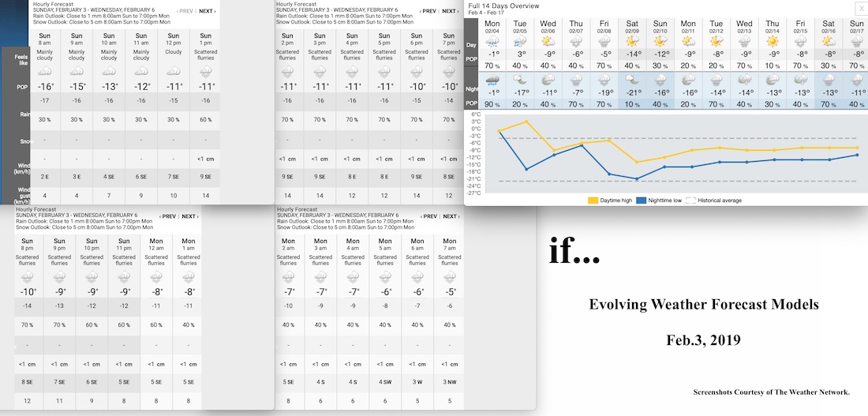Viewport: 868px width, 416px height.
Task: Go to PREV in the Sun 8 pm–Mon 1 am panel
Action: click(x=168, y=216)
